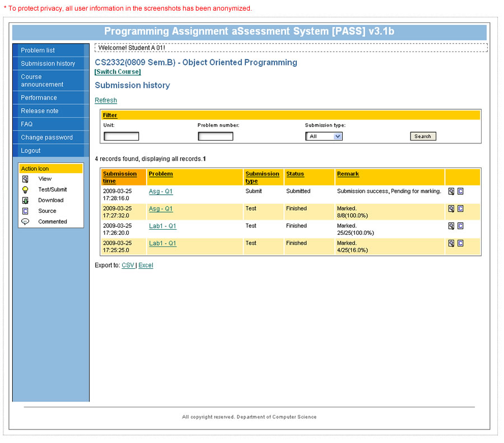The width and height of the screenshot is (504, 443).
Task: Click View icon for 17:26:20 Lab1 row
Action: (451, 226)
